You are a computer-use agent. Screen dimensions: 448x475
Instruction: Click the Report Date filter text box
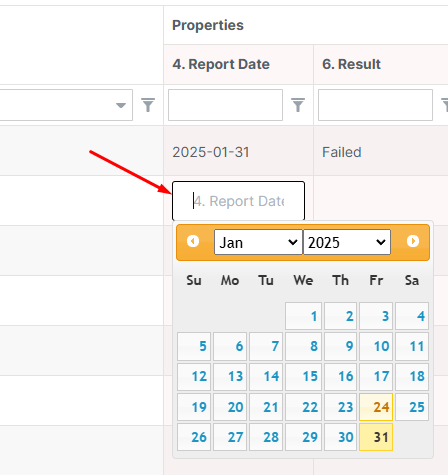pyautogui.click(x=225, y=105)
